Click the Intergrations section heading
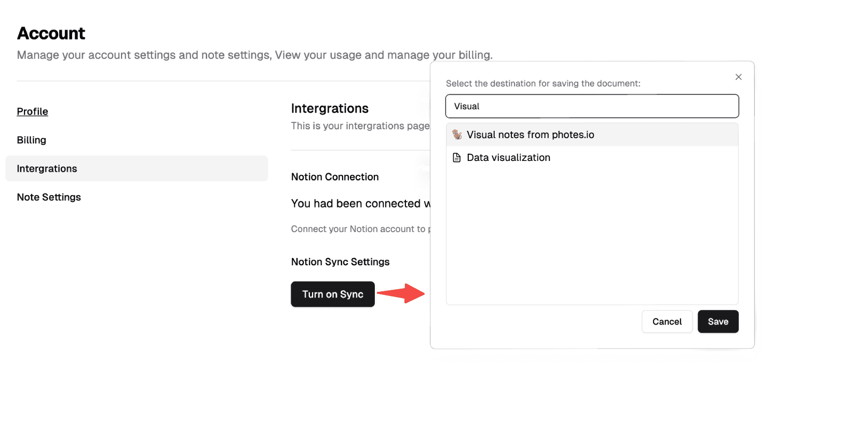868x433 pixels. tap(330, 108)
